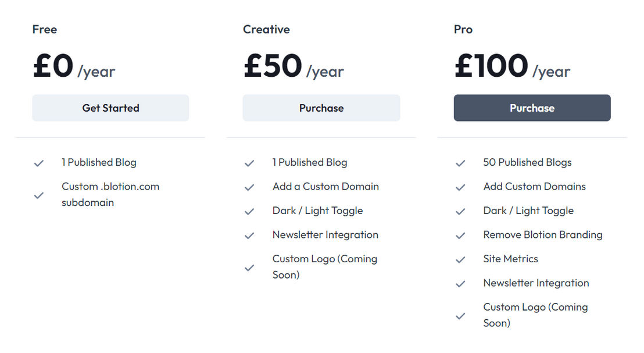Click checkmark beside 50 Published Blogs
Screen dimensions: 644x353
pos(460,163)
